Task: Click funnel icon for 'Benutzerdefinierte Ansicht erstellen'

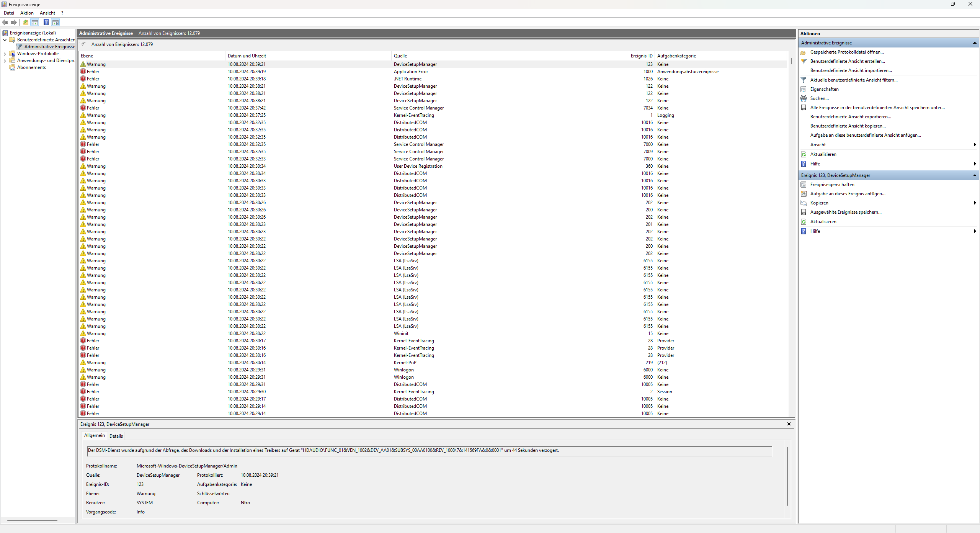Action: 804,61
